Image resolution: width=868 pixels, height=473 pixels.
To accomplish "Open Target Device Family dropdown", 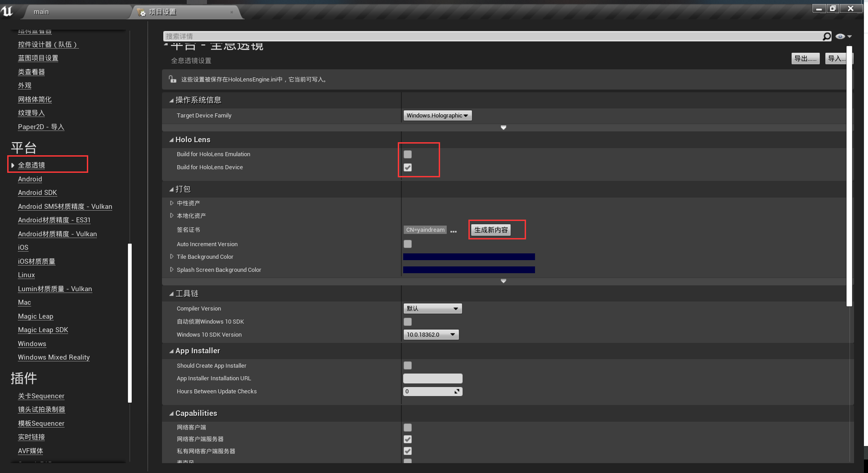I will click(x=437, y=116).
